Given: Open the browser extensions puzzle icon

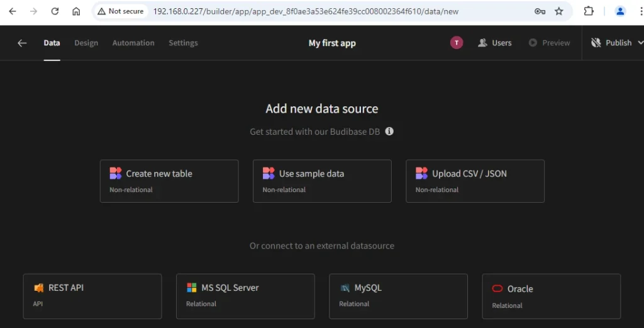Looking at the screenshot, I should coord(589,11).
